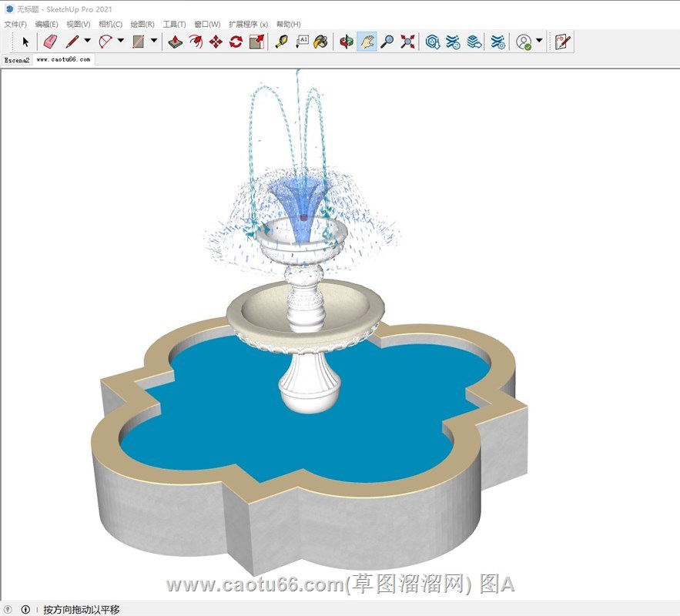Switch to the Escena2 scene tab
The width and height of the screenshot is (680, 616).
coord(17,59)
